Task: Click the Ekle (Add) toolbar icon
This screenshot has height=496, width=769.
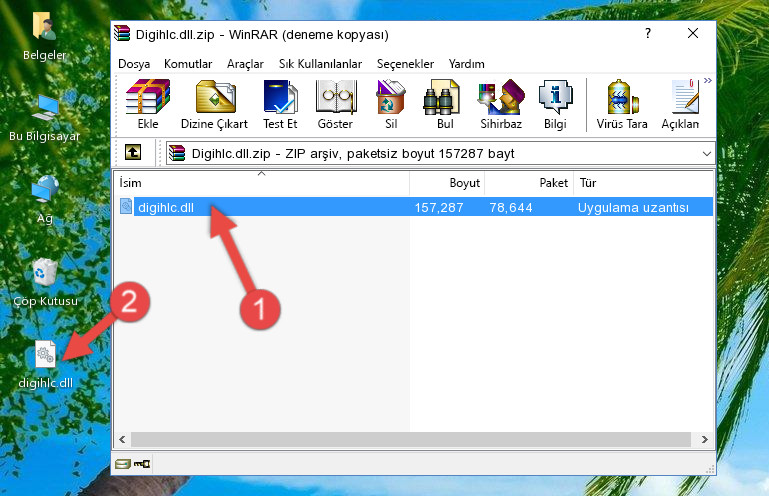Action: (148, 104)
